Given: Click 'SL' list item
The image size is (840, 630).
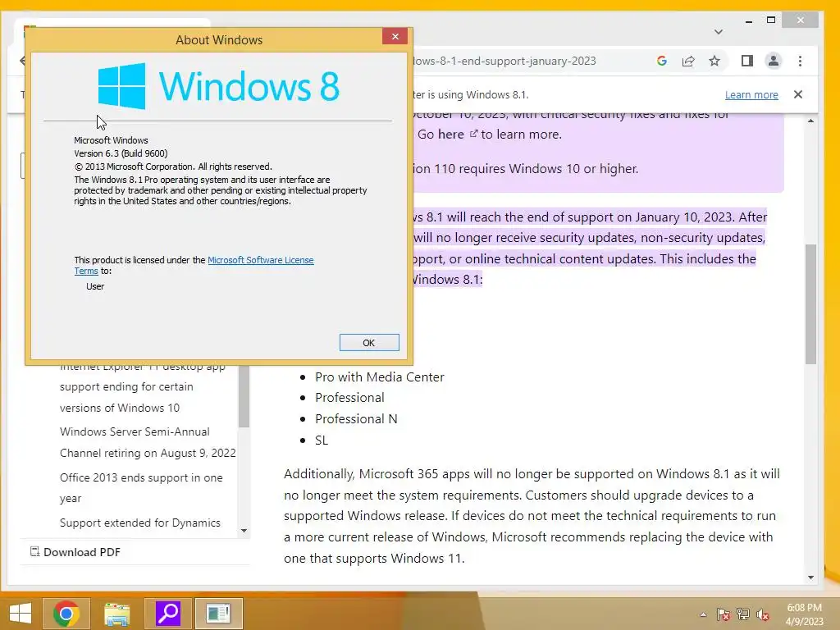Looking at the screenshot, I should pos(322,441).
